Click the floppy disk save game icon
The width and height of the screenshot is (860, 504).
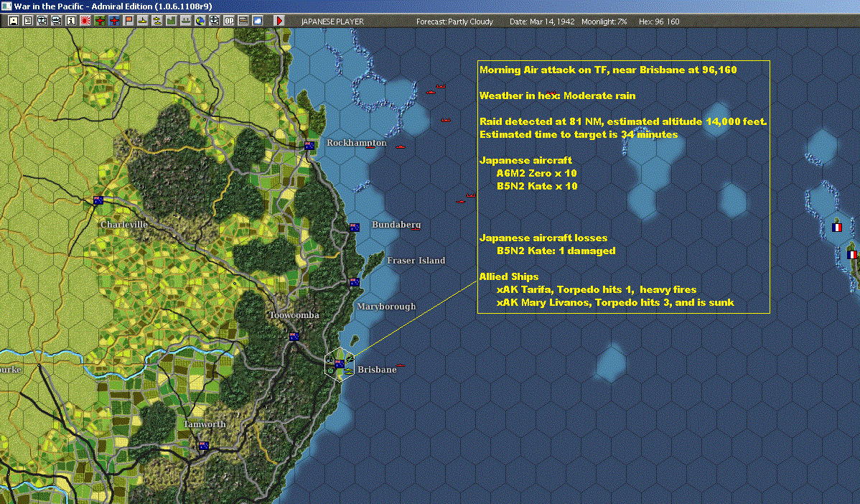(x=13, y=21)
